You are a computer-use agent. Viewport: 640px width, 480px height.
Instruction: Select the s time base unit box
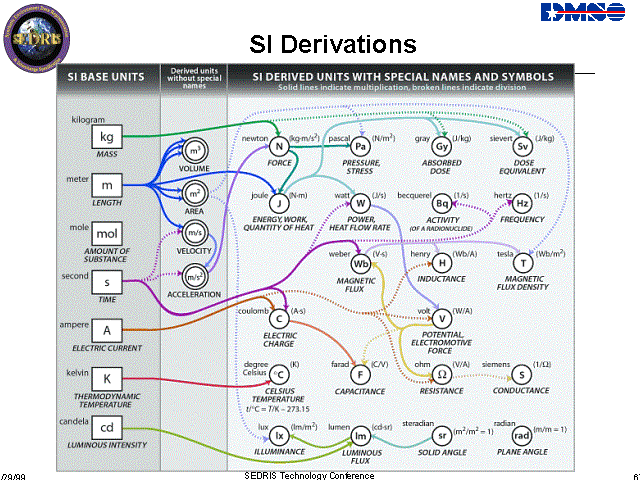point(107,282)
